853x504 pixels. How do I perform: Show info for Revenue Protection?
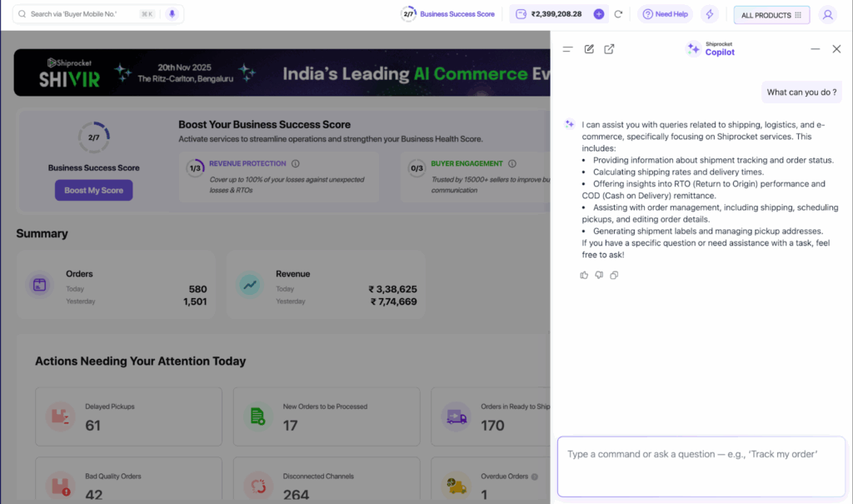click(x=296, y=164)
